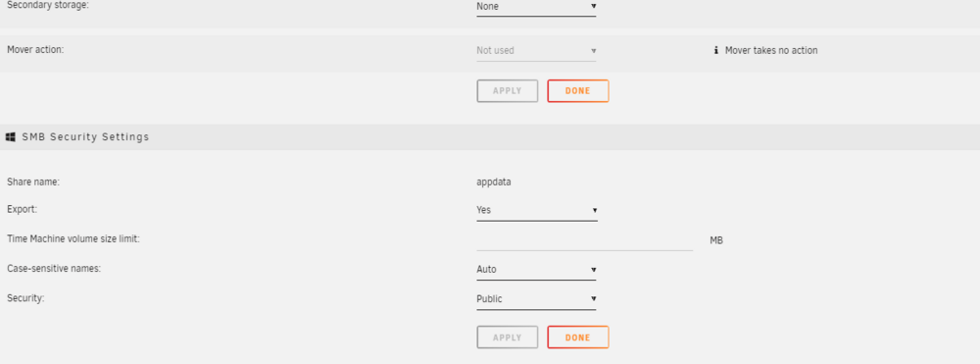This screenshot has width=980, height=364.
Task: Click the Time Machine volume size limit label
Action: [73, 239]
